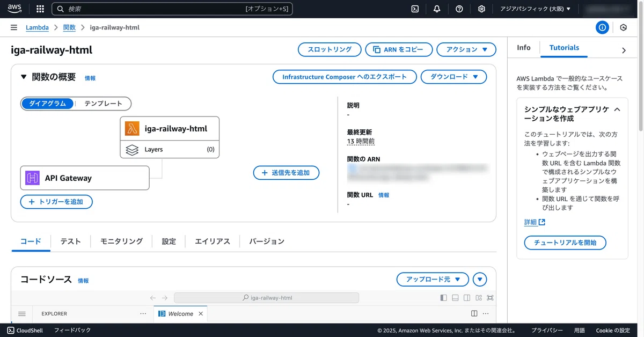Open the services grid menu

(x=40, y=9)
